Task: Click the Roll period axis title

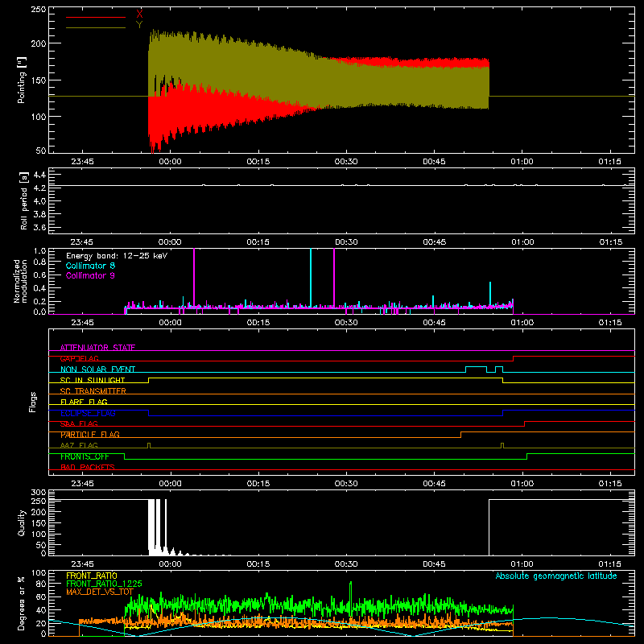Action: (23, 200)
